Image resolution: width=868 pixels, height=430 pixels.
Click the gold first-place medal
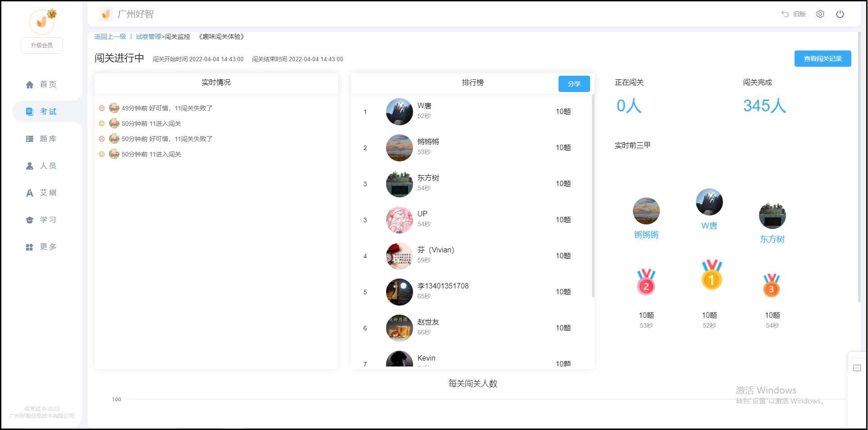click(711, 275)
